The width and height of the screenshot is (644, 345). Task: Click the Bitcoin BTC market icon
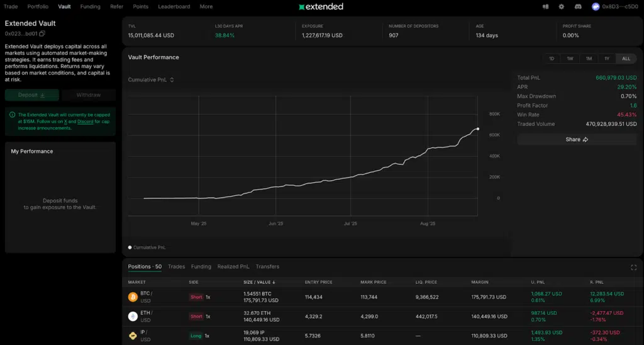pos(133,297)
